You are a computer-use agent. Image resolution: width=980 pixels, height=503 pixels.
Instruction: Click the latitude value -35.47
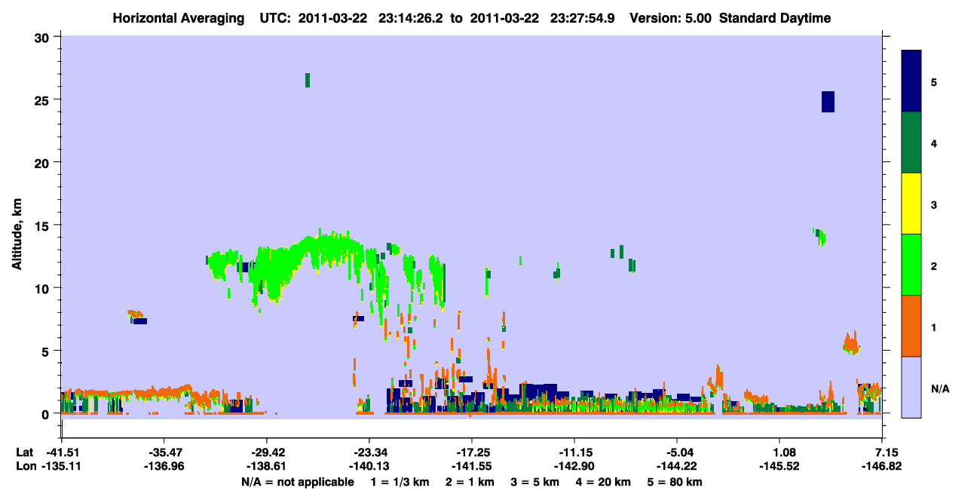pos(164,452)
